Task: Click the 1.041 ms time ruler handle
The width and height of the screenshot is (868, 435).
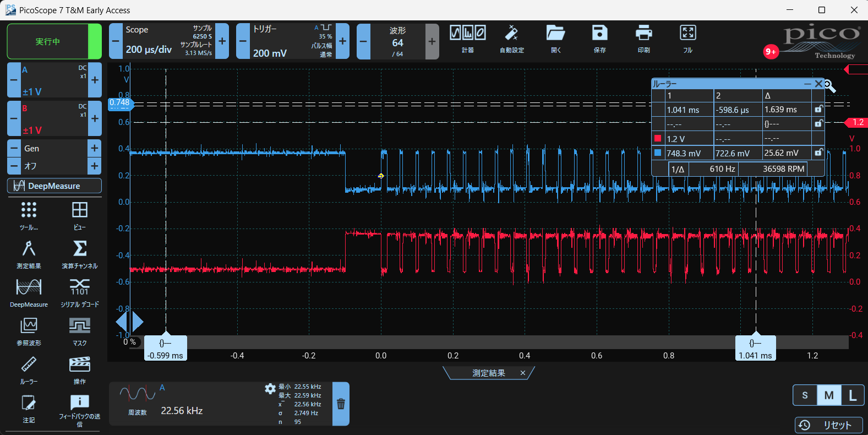Action: click(756, 348)
